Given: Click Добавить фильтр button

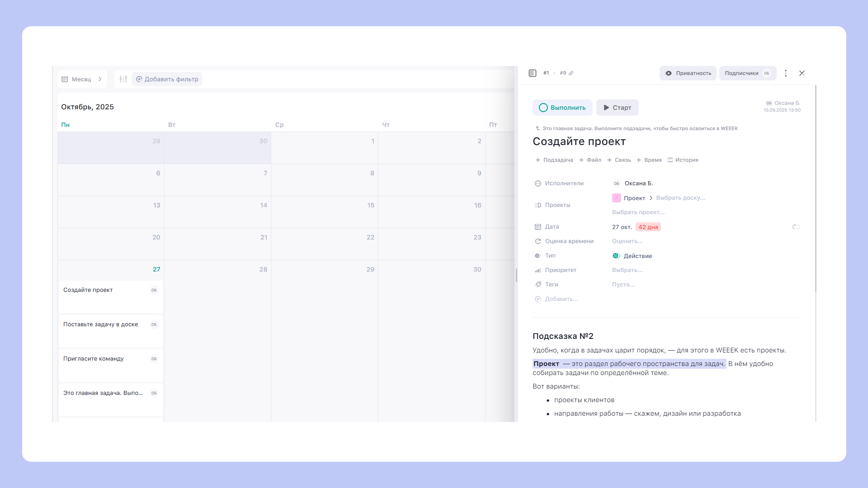Looking at the screenshot, I should (167, 79).
